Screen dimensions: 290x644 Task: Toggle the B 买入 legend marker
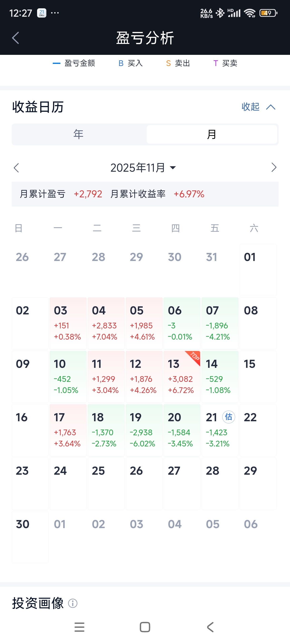130,63
